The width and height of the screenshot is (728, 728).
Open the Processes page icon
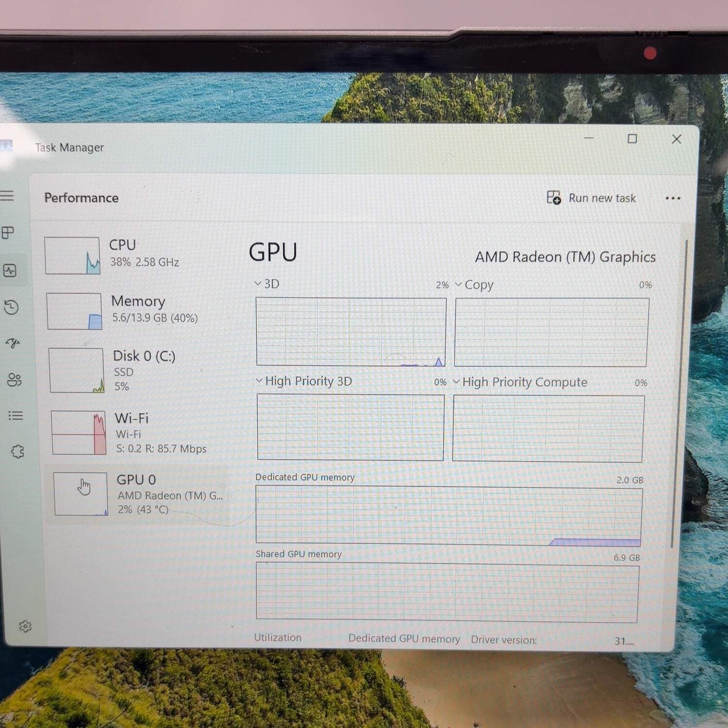click(x=8, y=233)
